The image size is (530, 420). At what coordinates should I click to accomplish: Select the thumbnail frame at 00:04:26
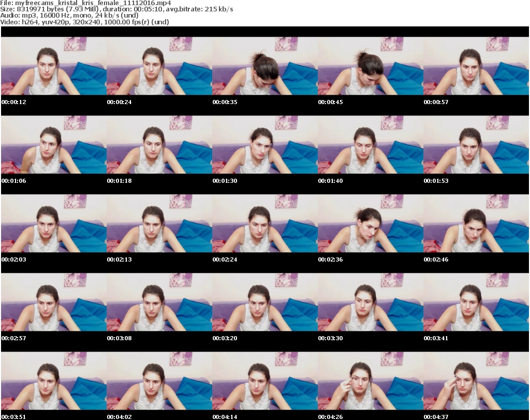coord(371,381)
